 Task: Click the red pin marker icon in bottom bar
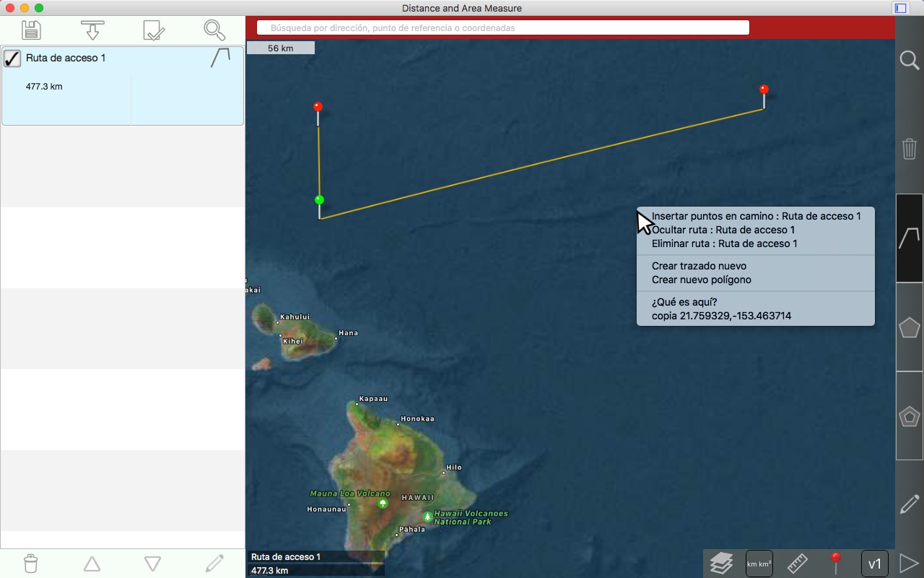point(836,563)
